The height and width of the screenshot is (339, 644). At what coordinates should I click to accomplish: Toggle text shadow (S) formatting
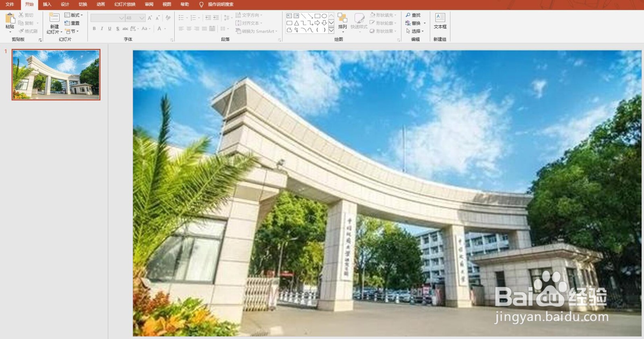point(118,29)
